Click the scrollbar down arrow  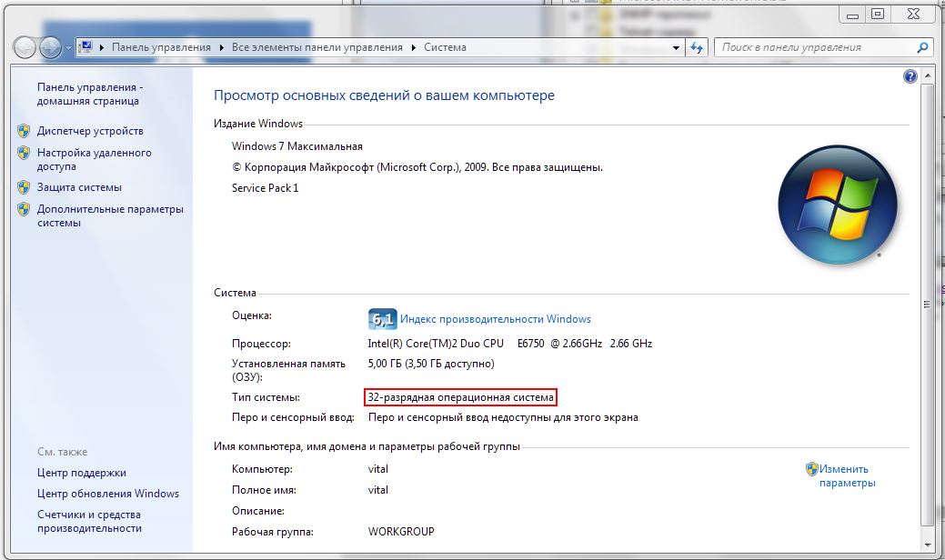[x=927, y=545]
